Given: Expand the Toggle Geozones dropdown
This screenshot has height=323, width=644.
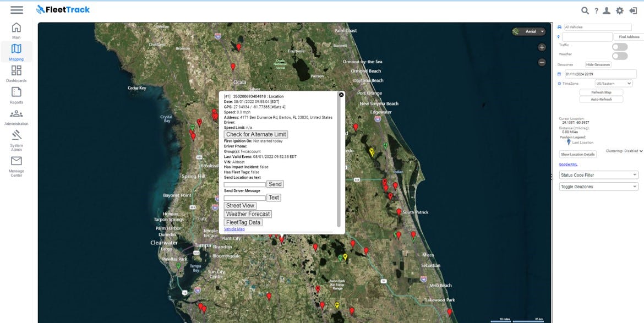Looking at the screenshot, I should [598, 187].
